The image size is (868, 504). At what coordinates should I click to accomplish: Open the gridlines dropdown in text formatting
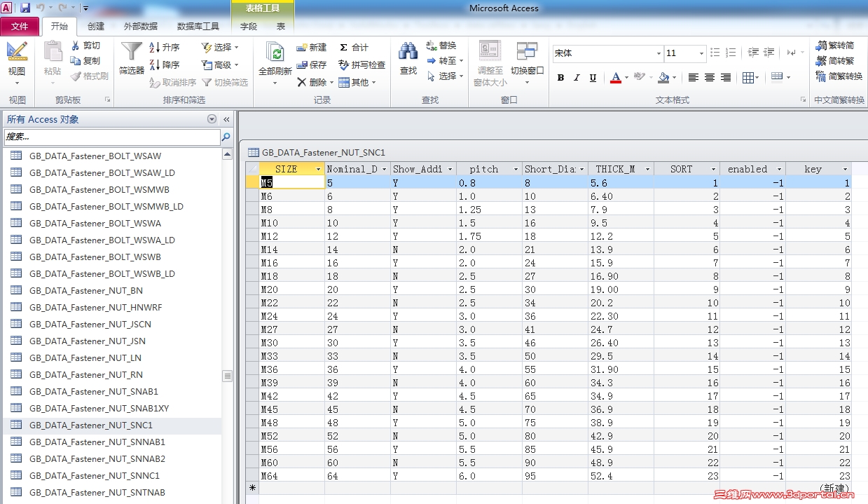[752, 78]
